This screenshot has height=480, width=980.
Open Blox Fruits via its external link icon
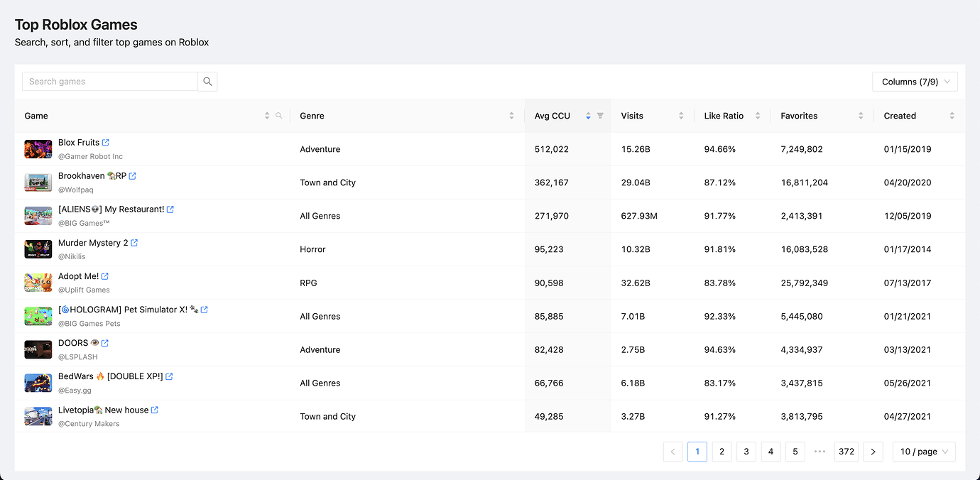pyautogui.click(x=107, y=141)
